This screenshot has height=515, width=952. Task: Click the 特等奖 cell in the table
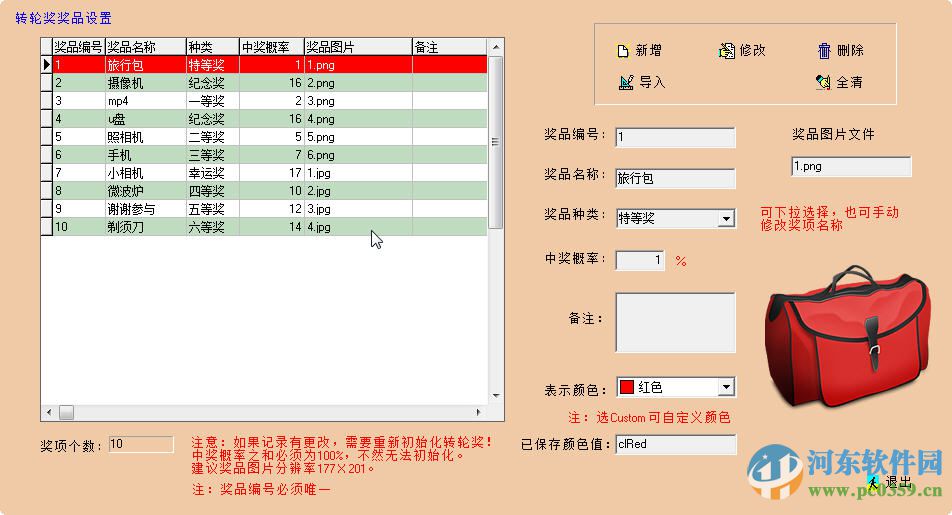coord(212,65)
